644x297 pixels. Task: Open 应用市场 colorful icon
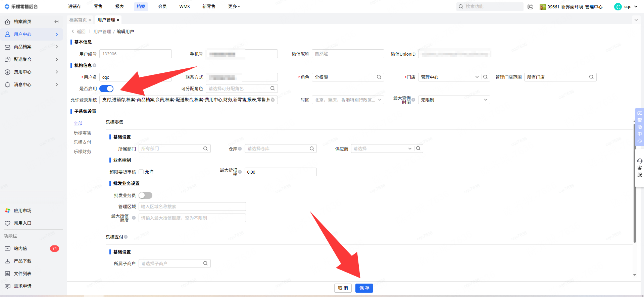(x=7, y=211)
